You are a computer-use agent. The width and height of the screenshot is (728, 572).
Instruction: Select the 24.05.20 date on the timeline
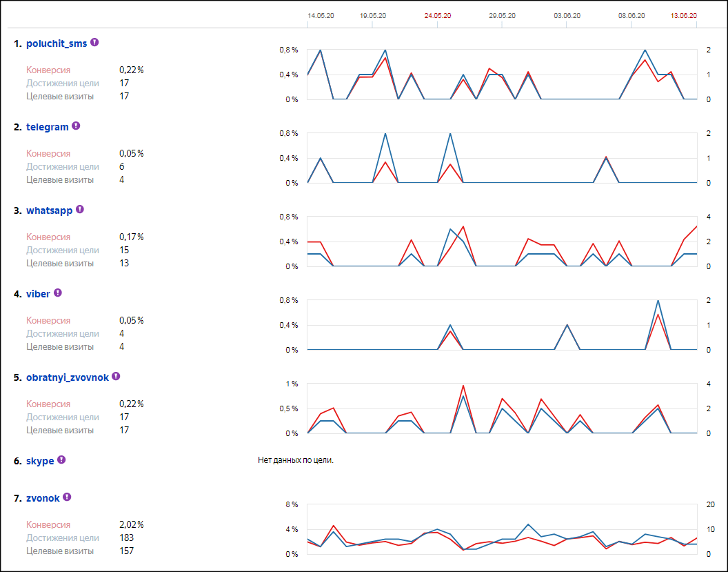click(438, 15)
